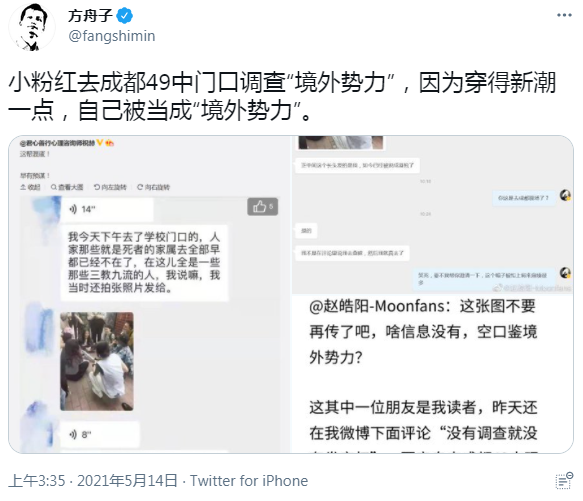Click the tweet timestamp 上午3:35 · 2021年5月14日
Image resolution: width=583 pixels, height=501 pixels.
pos(93,481)
